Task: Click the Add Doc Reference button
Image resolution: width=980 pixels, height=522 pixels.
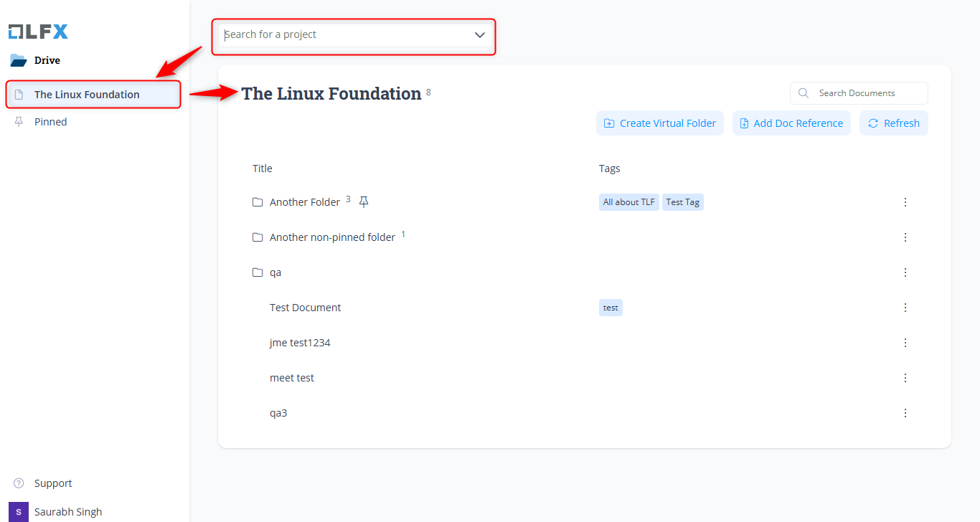Action: [791, 123]
